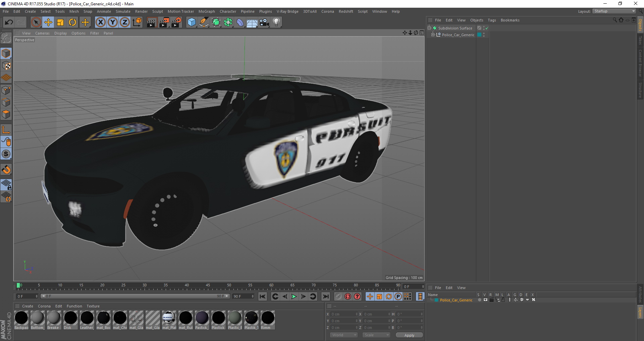
Task: Activate the Move tool
Action: pos(48,22)
